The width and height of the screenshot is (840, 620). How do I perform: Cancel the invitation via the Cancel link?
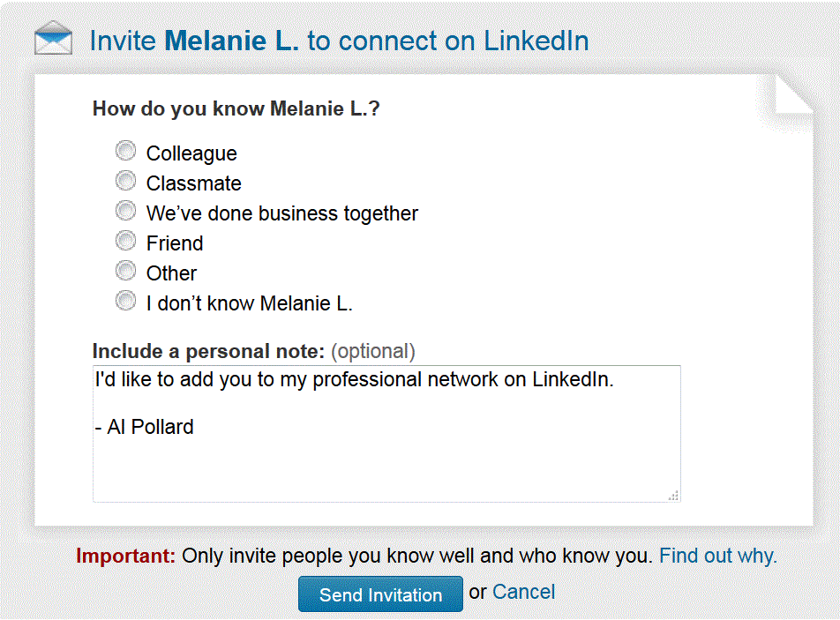click(x=523, y=592)
